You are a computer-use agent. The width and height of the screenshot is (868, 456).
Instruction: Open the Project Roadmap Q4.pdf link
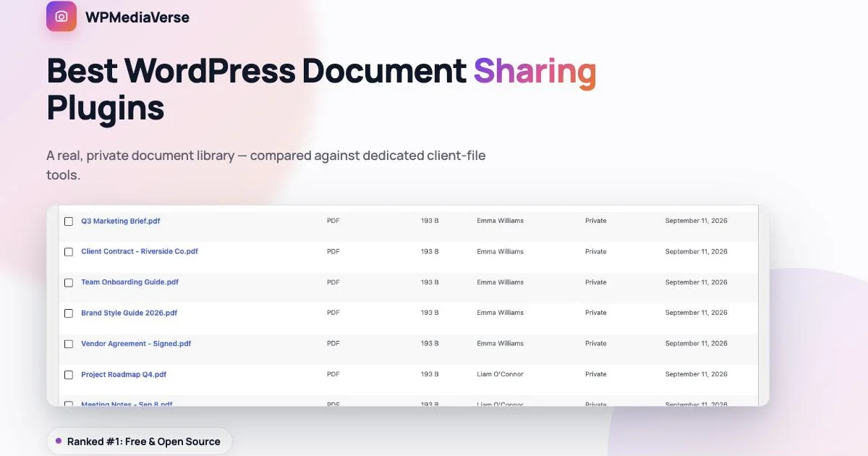pos(124,374)
